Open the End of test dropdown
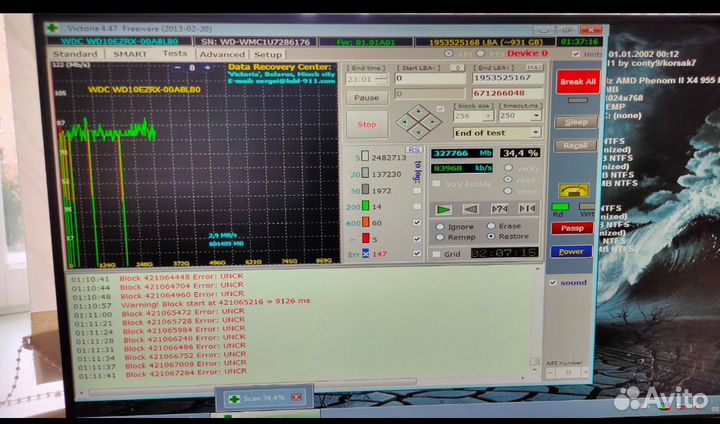 tap(536, 132)
